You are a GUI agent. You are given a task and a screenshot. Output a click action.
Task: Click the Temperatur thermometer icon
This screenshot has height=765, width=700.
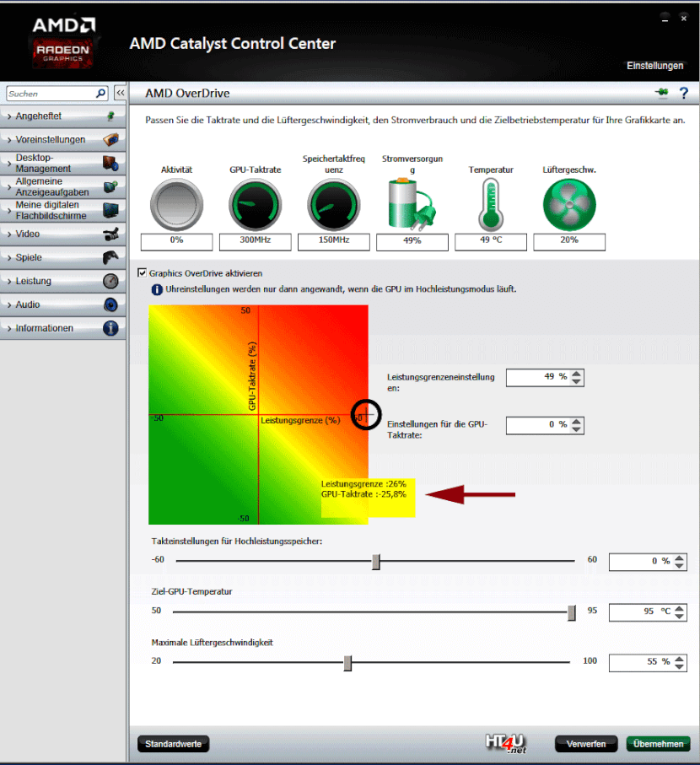[x=491, y=205]
